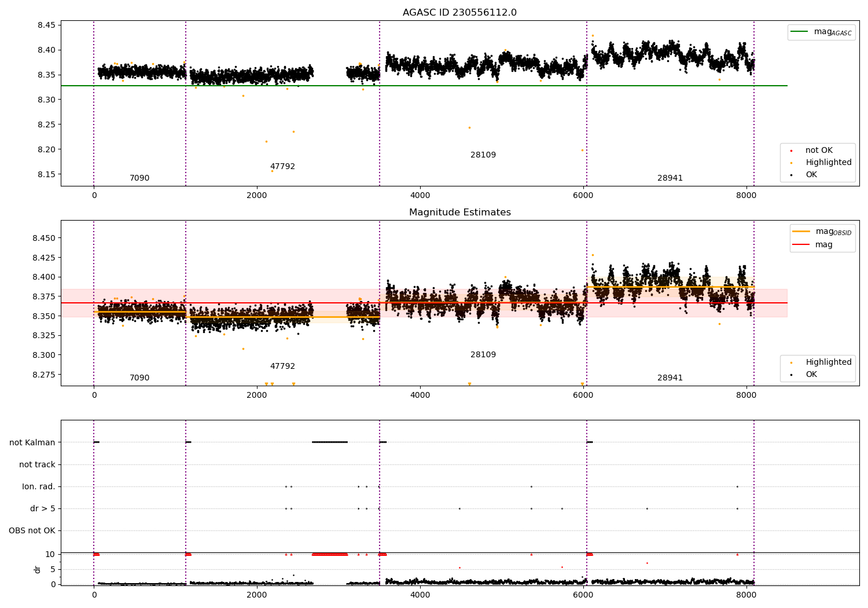Click the green line sample in the top legend

(799, 32)
